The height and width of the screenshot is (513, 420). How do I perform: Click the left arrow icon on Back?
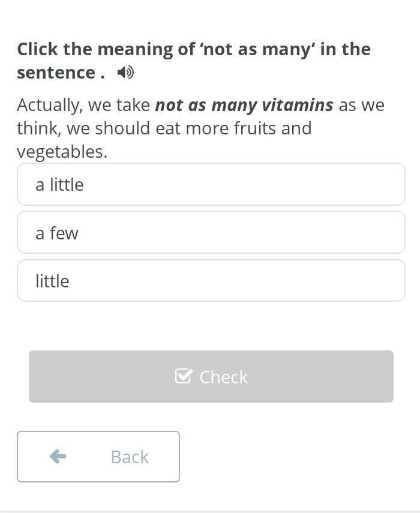(58, 457)
